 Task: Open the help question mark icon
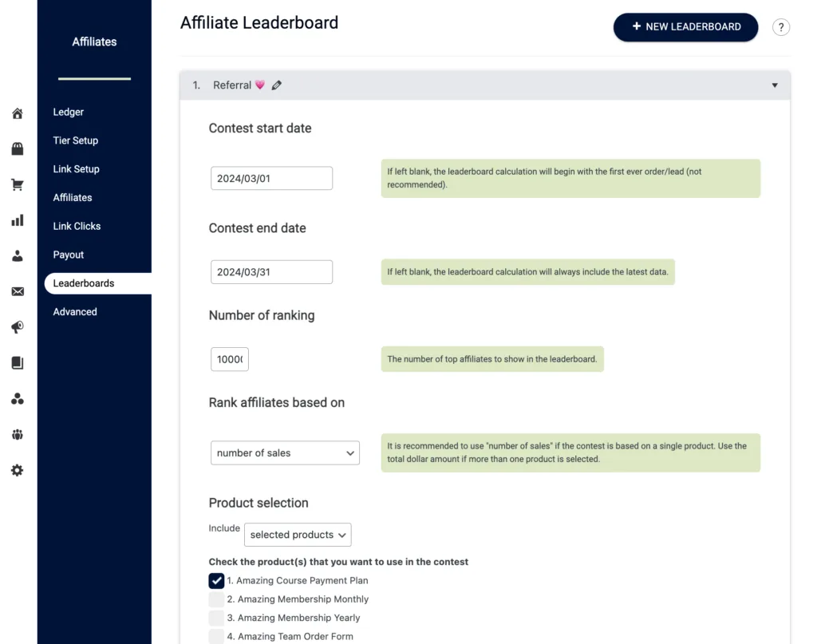click(780, 26)
